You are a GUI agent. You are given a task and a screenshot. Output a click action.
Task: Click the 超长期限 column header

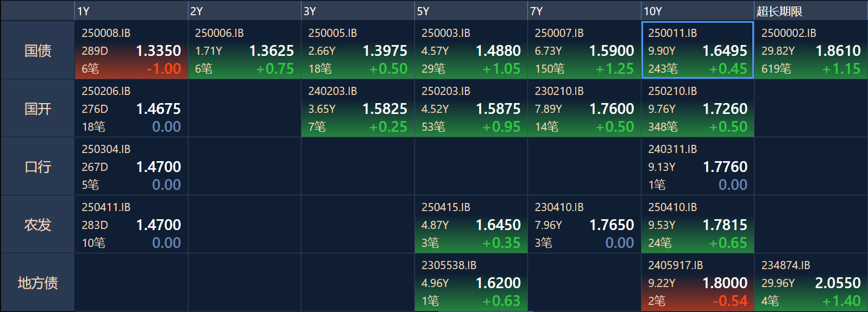coord(811,11)
